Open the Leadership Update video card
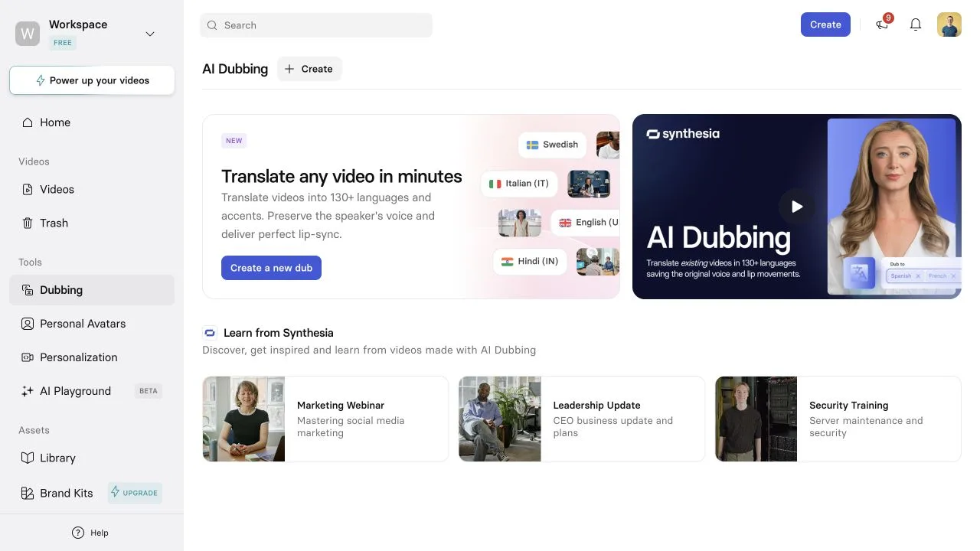 click(x=582, y=419)
